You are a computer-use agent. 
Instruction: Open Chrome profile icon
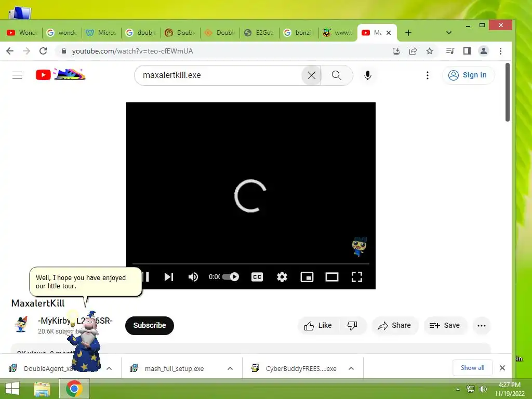point(484,51)
